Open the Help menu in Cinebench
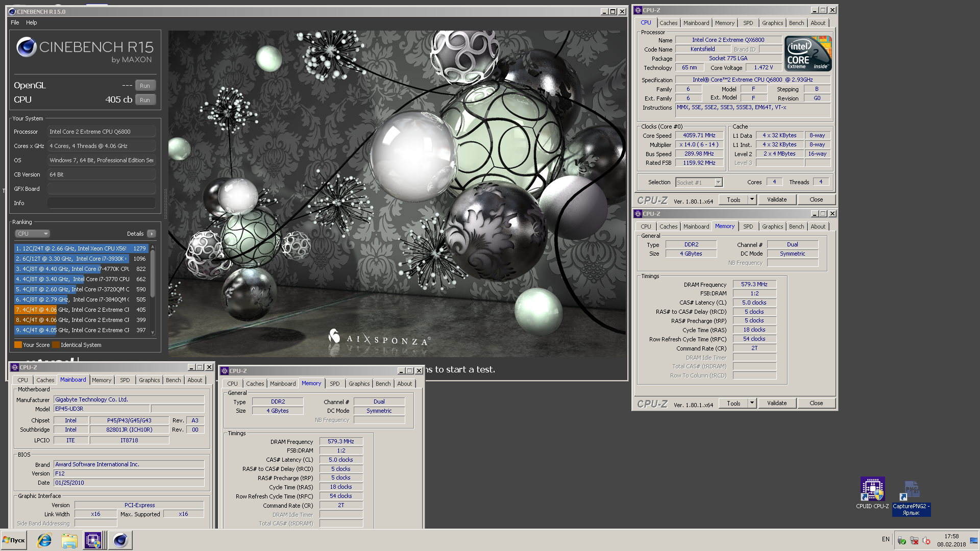 [x=32, y=22]
